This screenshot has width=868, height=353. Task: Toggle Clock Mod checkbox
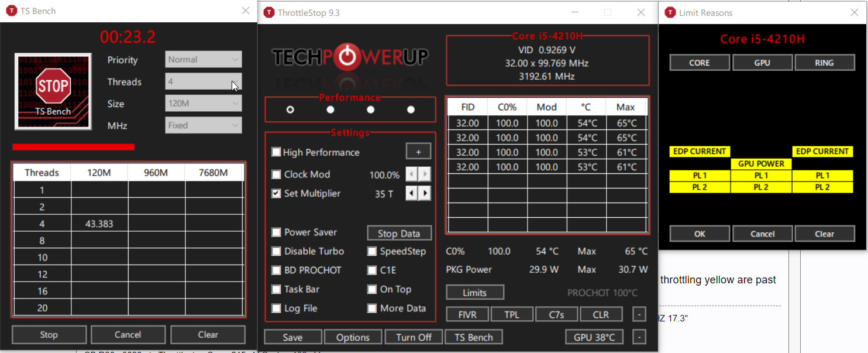coord(276,174)
